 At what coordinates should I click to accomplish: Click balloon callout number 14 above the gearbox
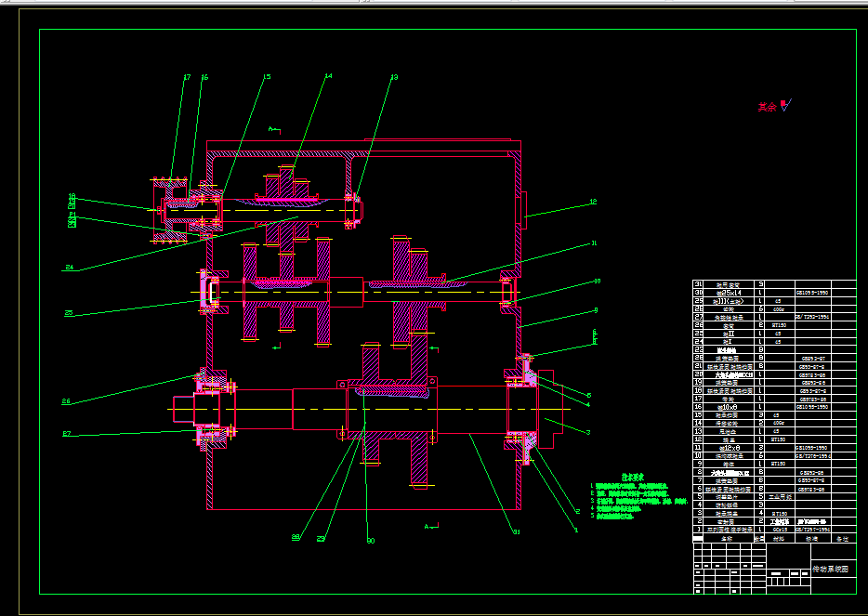328,76
